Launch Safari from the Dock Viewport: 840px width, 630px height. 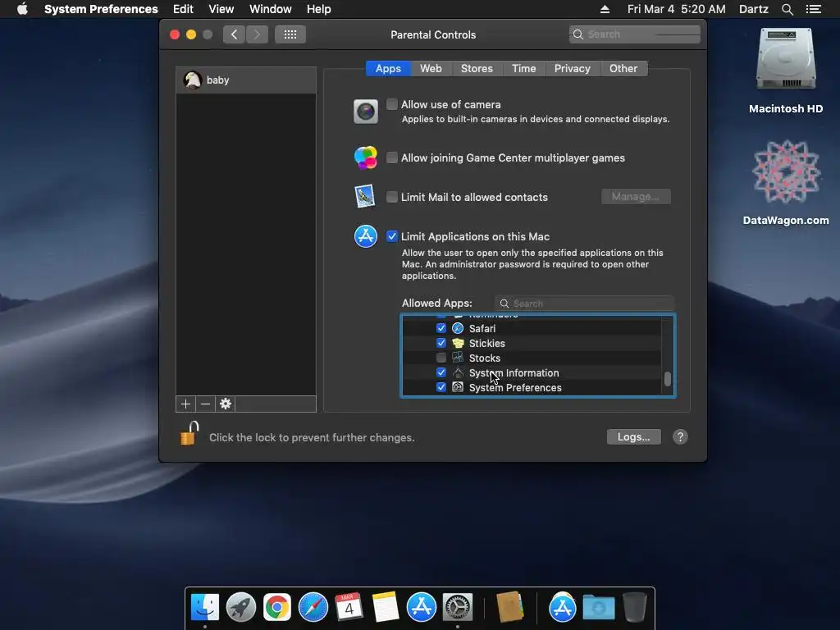313,608
